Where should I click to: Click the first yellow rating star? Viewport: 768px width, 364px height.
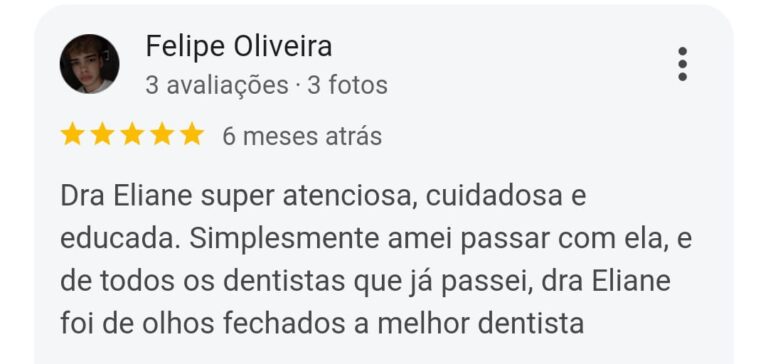coord(72,135)
